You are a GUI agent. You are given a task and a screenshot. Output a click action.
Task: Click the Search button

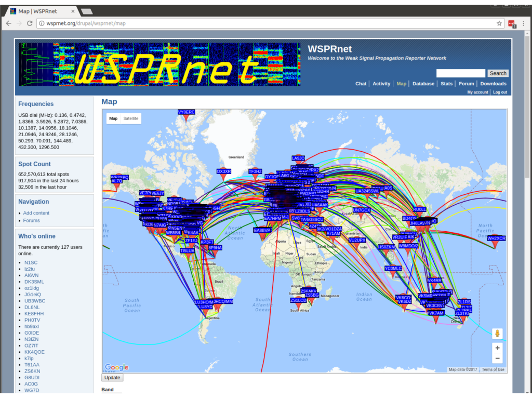pyautogui.click(x=498, y=73)
